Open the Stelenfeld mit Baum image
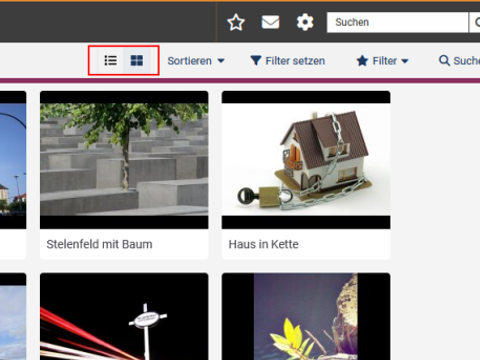Image resolution: width=480 pixels, height=360 pixels. pos(124,160)
